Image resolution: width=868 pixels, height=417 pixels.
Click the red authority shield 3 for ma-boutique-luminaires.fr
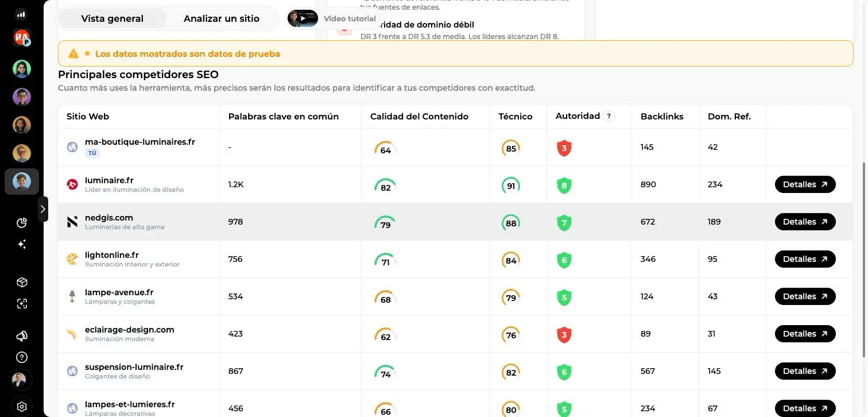click(564, 148)
